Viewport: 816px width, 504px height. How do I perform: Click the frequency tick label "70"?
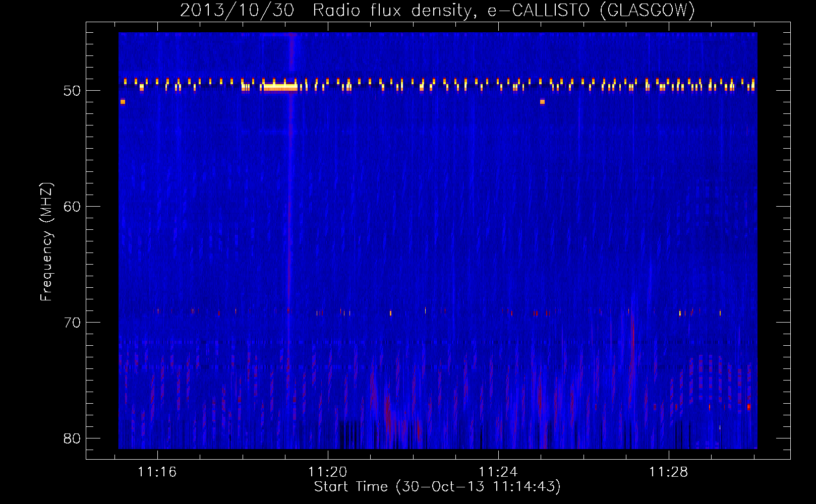(72, 323)
